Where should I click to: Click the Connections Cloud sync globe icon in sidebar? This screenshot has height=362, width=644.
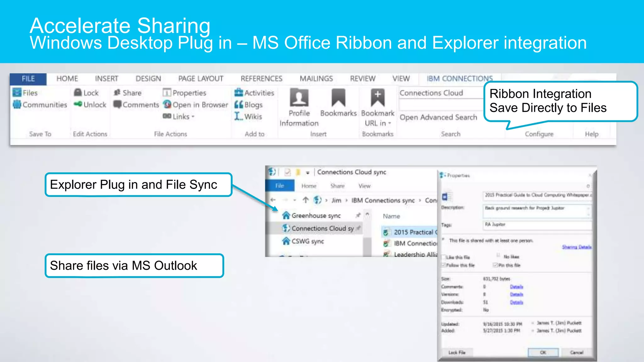tap(286, 228)
